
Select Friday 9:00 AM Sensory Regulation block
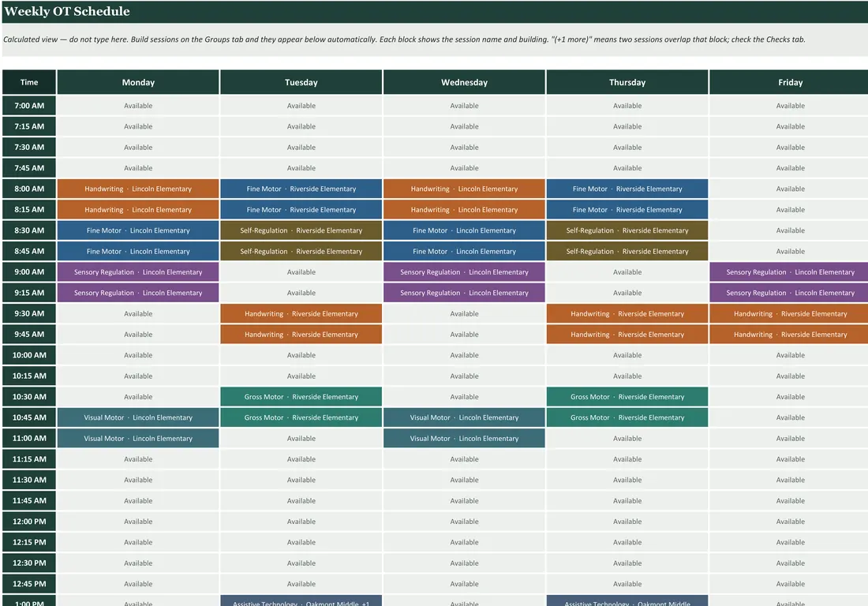pyautogui.click(x=790, y=271)
